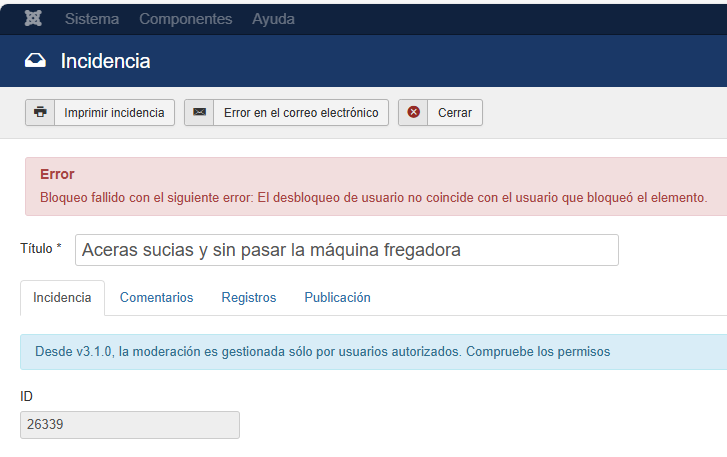Click the Cerrar button text
The width and height of the screenshot is (727, 457).
455,113
